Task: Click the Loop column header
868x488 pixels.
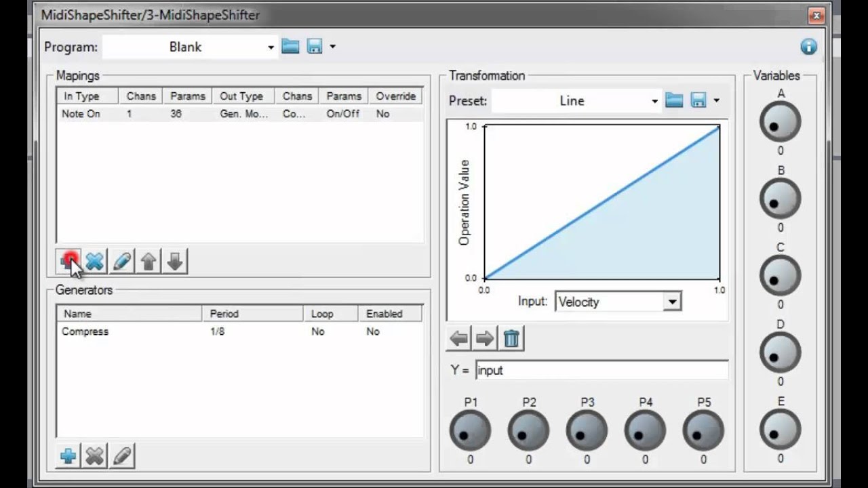Action: (330, 314)
